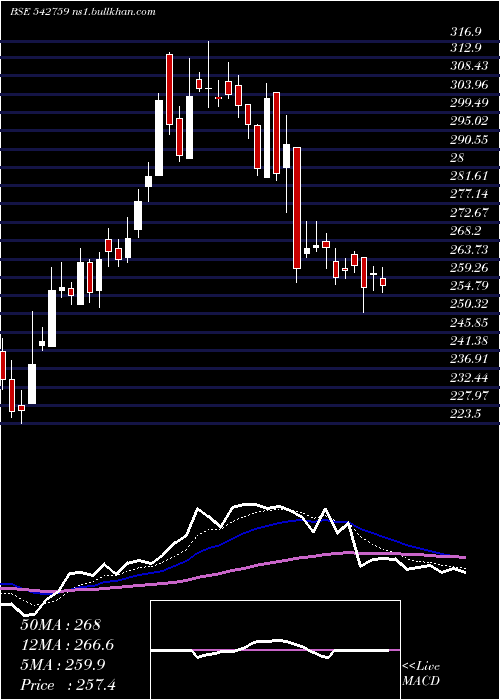The width and height of the screenshot is (500, 700).
Task: Click the 299.49 price axis label
Action: [469, 103]
